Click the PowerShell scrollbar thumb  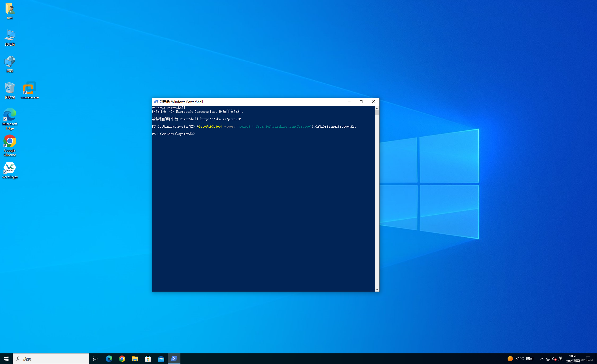tap(377, 113)
